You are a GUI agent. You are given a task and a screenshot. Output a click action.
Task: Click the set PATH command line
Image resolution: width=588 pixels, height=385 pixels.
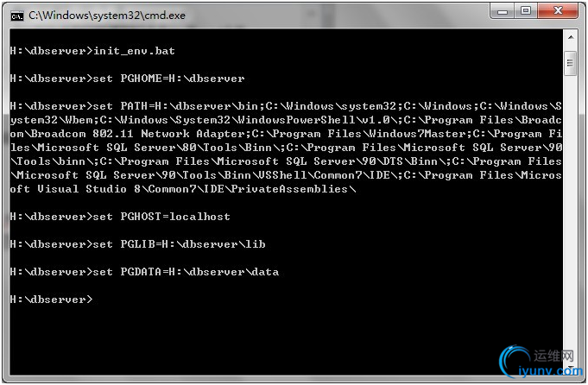pos(285,106)
